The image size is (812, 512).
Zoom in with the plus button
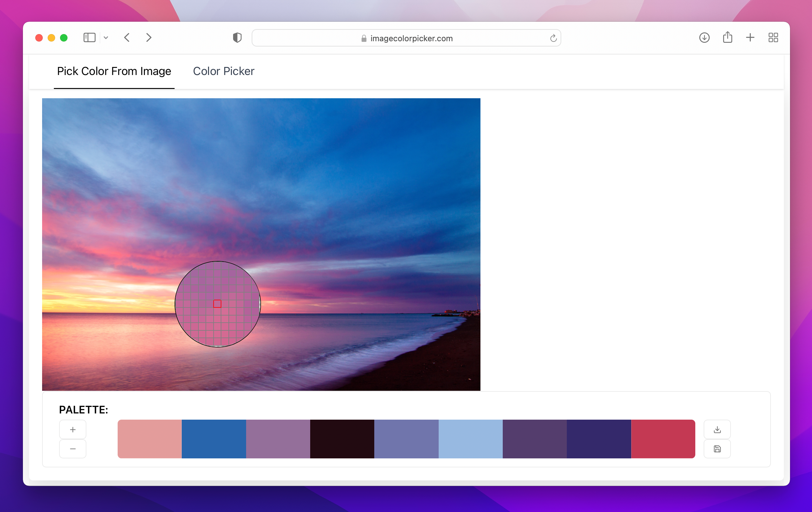click(72, 429)
